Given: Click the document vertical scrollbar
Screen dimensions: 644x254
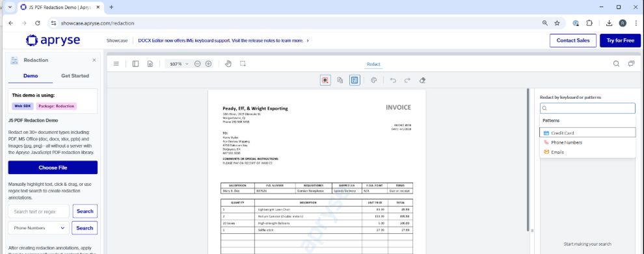Looking at the screenshot, I should point(528,160).
